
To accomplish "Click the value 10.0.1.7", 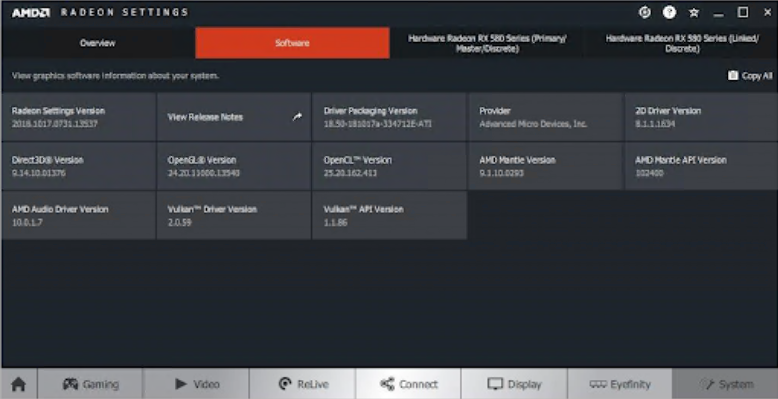I will [x=27, y=222].
